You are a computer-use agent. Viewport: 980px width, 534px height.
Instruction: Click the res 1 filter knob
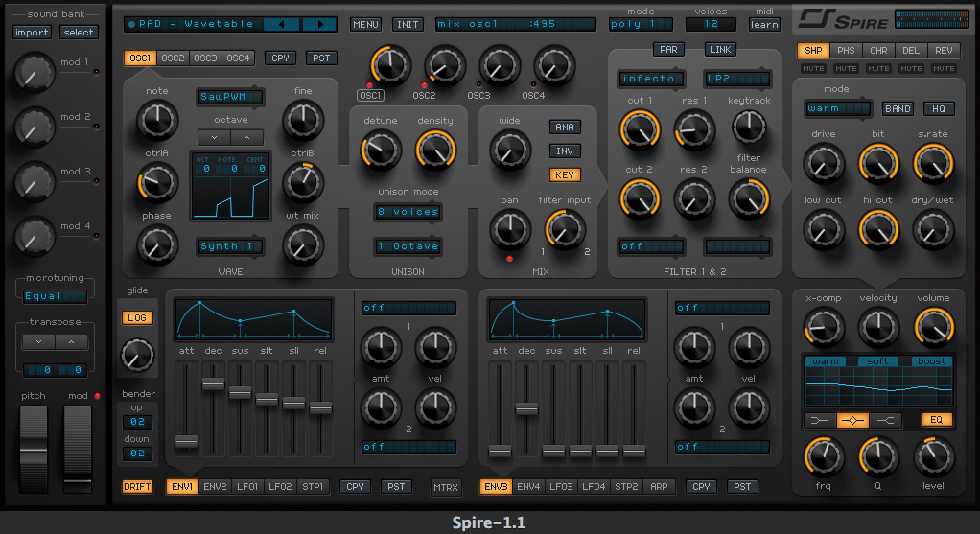pos(693,130)
